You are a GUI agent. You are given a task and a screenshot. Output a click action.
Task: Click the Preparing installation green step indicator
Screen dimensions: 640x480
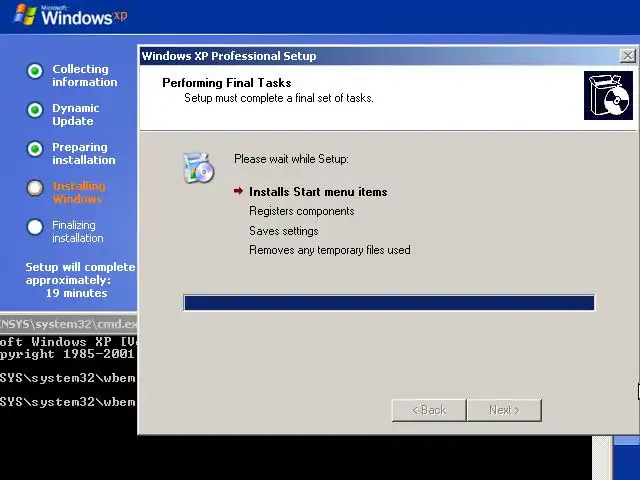35,149
